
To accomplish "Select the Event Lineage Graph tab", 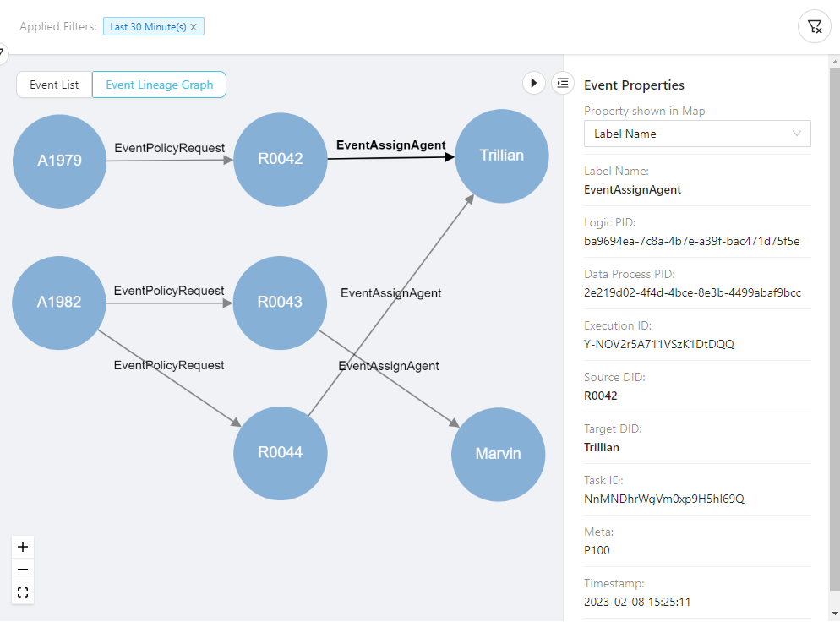I will pyautogui.click(x=159, y=85).
